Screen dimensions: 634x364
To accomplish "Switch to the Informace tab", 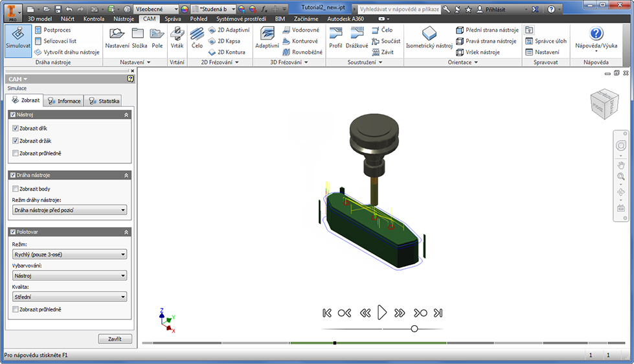I will (x=64, y=100).
